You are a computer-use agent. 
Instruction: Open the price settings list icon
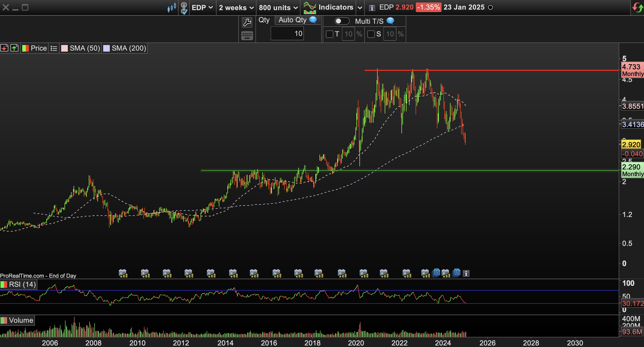coord(54,48)
